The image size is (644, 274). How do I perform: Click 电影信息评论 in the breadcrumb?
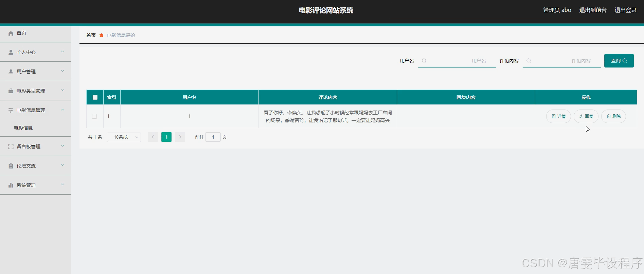click(x=121, y=35)
